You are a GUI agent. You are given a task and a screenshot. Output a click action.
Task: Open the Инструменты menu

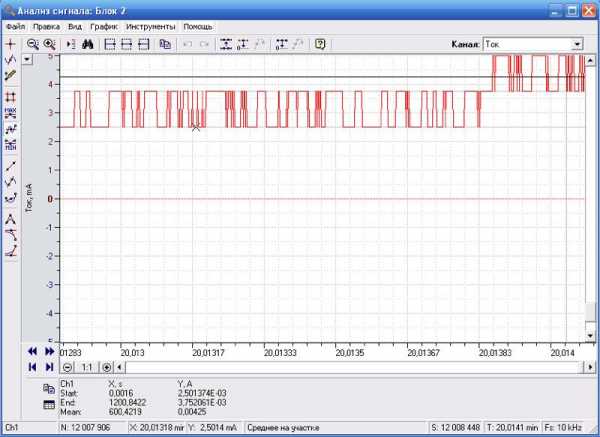150,26
